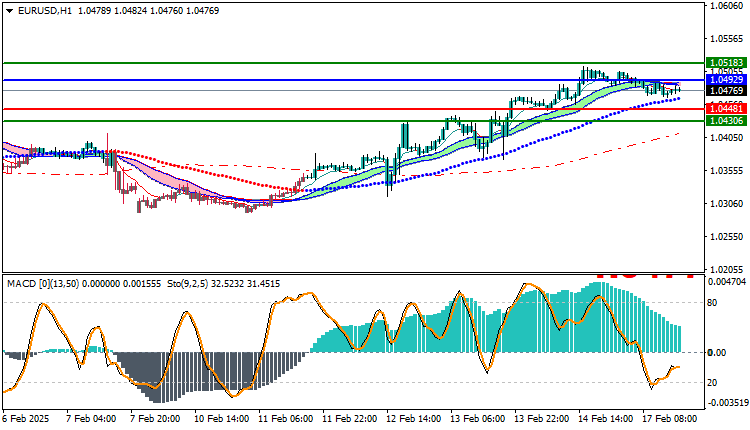Select the black 1.04769 current price label
750x430 pixels.
tap(726, 90)
